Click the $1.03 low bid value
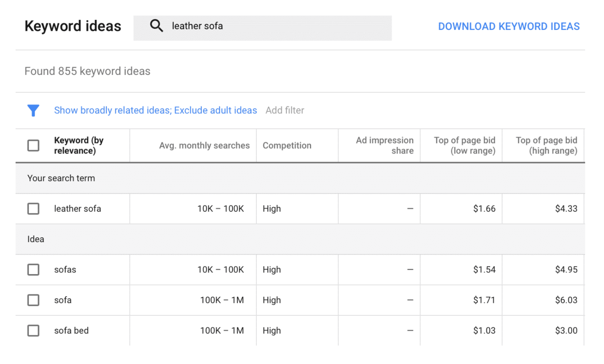604x364 pixels. click(x=484, y=331)
